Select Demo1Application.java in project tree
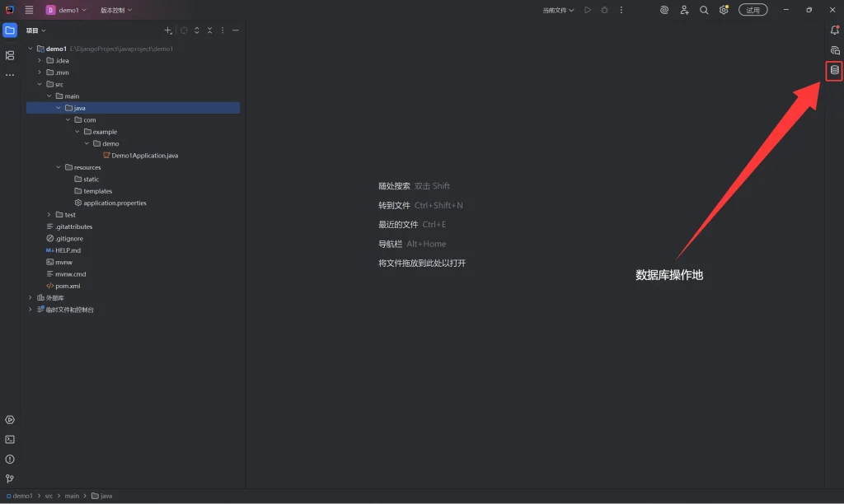This screenshot has width=844, height=504. tap(144, 156)
